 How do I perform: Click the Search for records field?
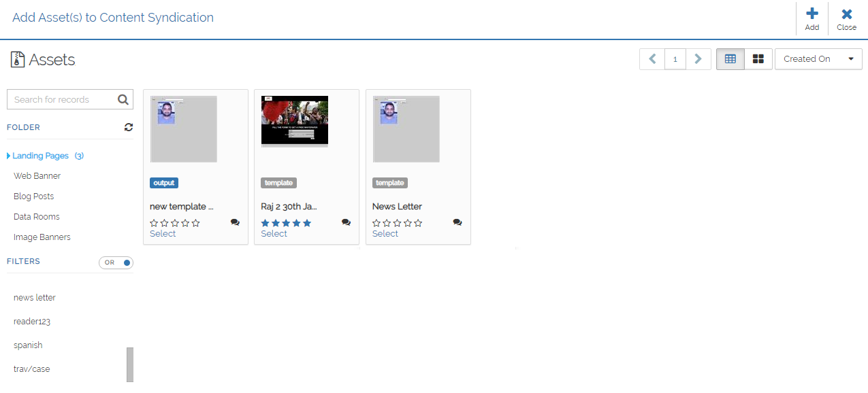click(x=63, y=99)
